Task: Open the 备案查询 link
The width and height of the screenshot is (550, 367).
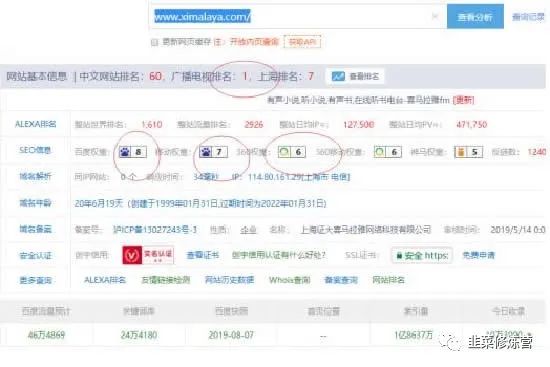Action: [341, 280]
